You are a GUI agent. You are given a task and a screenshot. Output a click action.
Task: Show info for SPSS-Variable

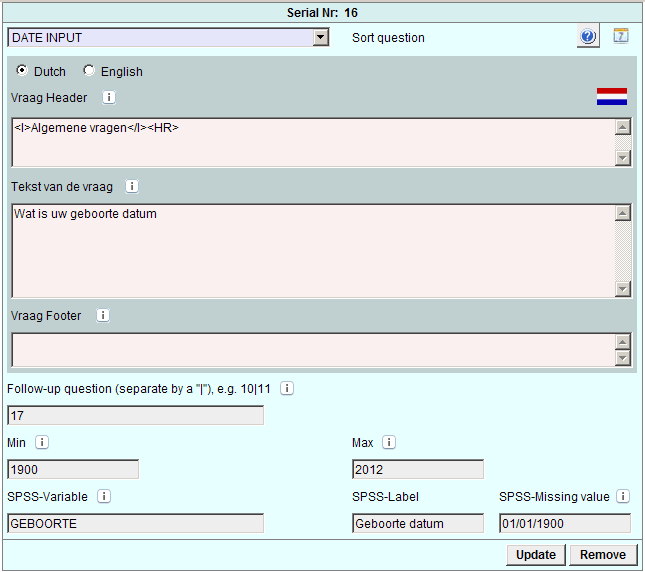point(104,496)
